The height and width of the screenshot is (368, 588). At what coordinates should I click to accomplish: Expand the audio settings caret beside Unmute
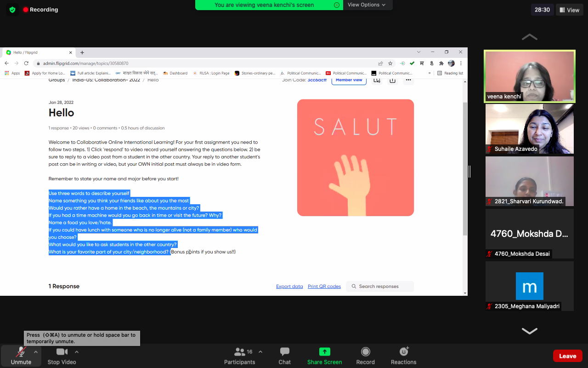(x=36, y=352)
